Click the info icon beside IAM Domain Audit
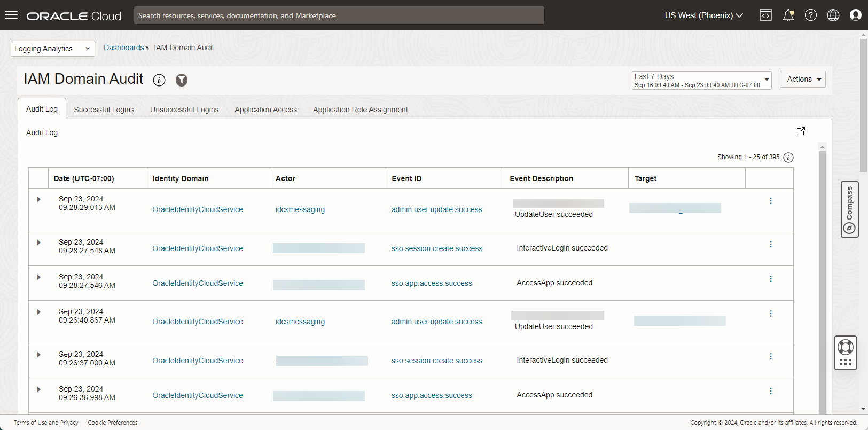The height and width of the screenshot is (430, 868). pos(159,80)
